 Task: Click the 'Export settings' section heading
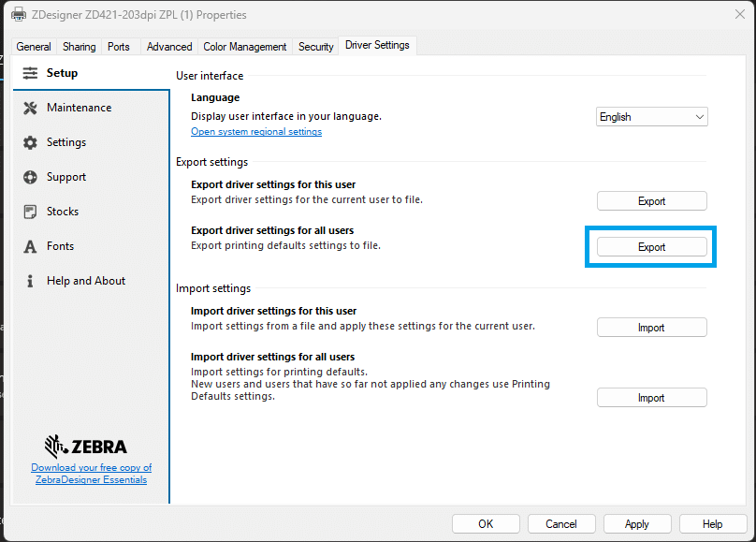point(211,162)
